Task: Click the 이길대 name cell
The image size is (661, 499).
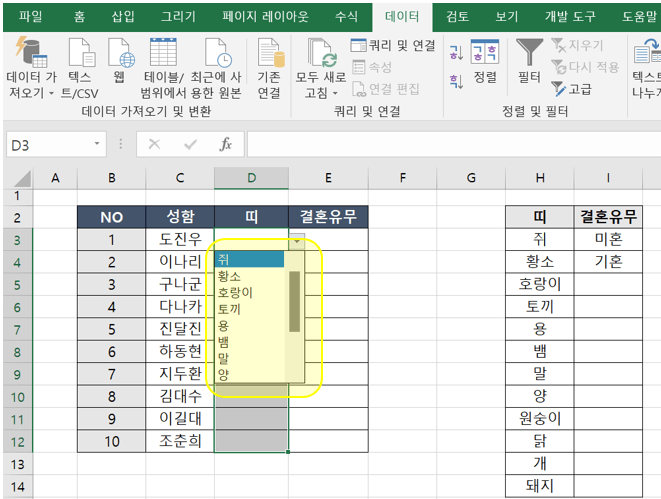Action: pyautogui.click(x=180, y=419)
